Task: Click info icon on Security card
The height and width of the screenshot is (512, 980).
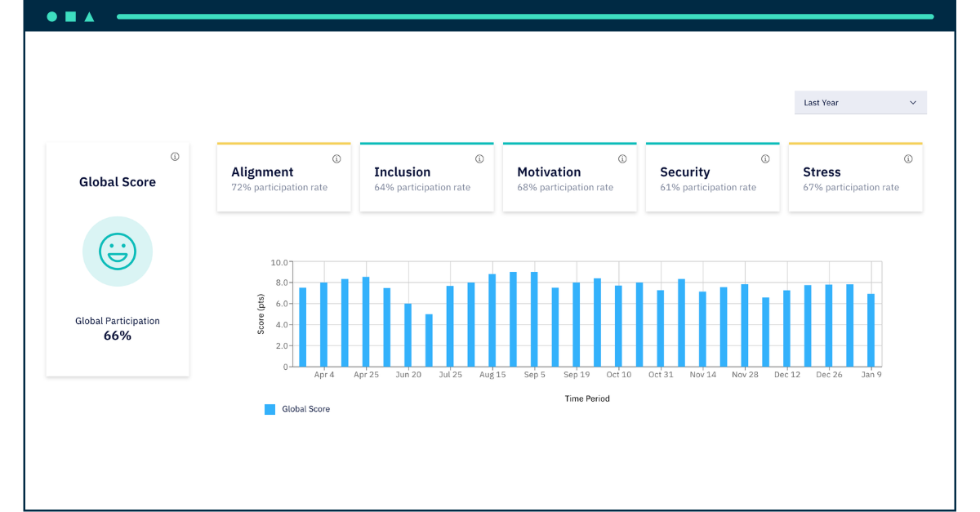Action: pyautogui.click(x=765, y=159)
